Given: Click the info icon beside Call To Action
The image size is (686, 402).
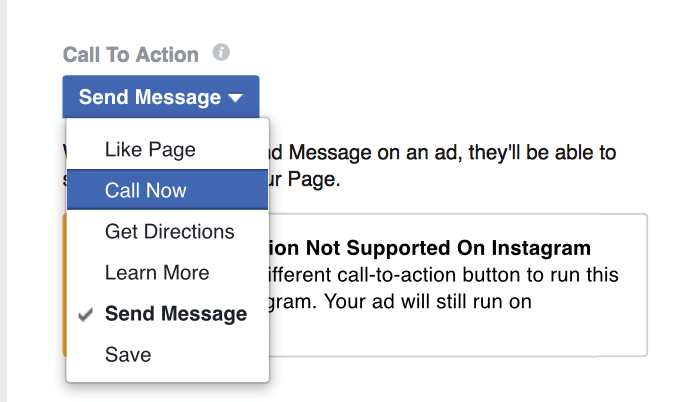Looking at the screenshot, I should [221, 52].
